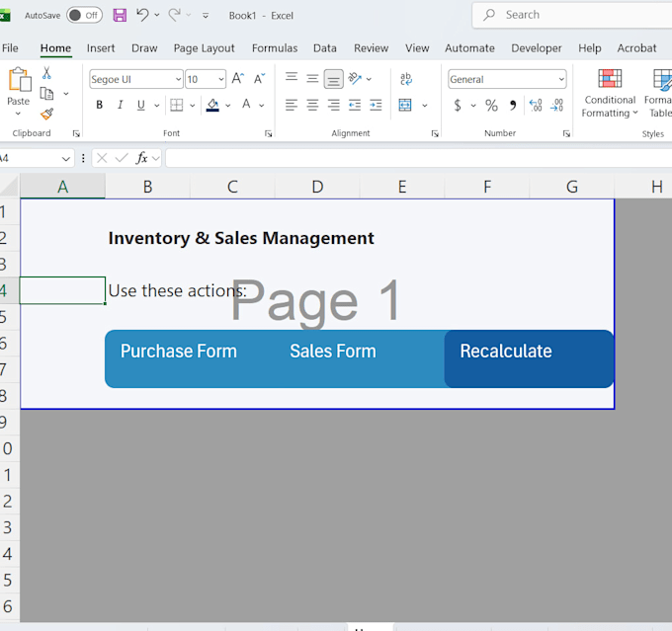The width and height of the screenshot is (672, 631).
Task: Apply the percent style format
Action: (x=491, y=105)
